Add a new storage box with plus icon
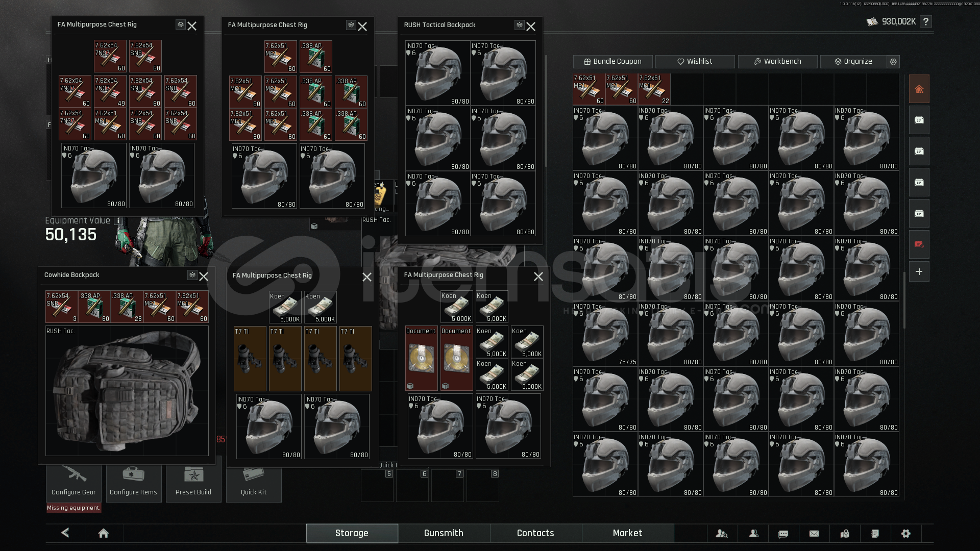The height and width of the screenshot is (551, 980). point(919,272)
